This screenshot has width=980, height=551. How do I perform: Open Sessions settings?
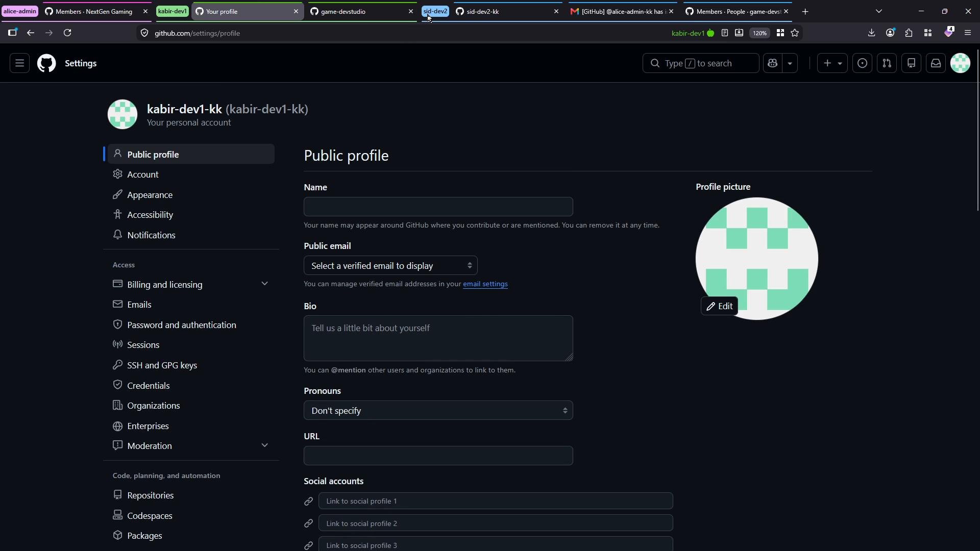click(191, 345)
